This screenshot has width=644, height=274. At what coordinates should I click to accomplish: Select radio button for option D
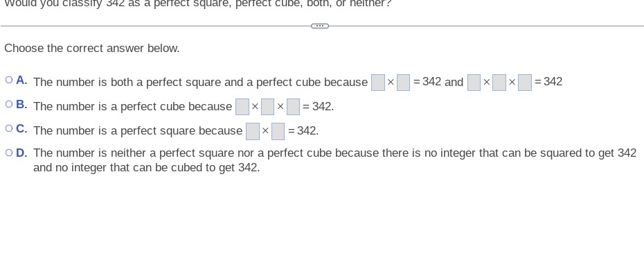(x=9, y=153)
